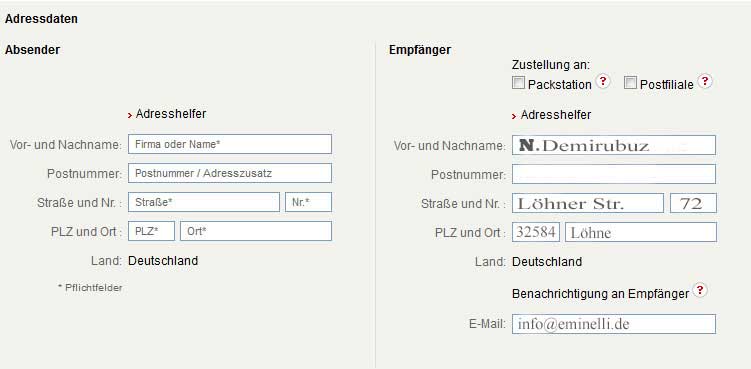Focus the sender Ort field
This screenshot has width=751, height=369.
[256, 231]
